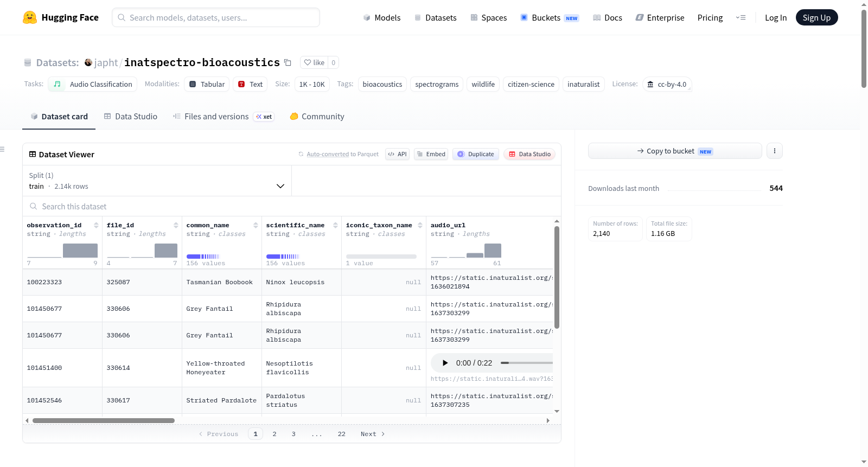868x467 pixels.
Task: Switch to the Data Studio tab
Action: tap(131, 116)
